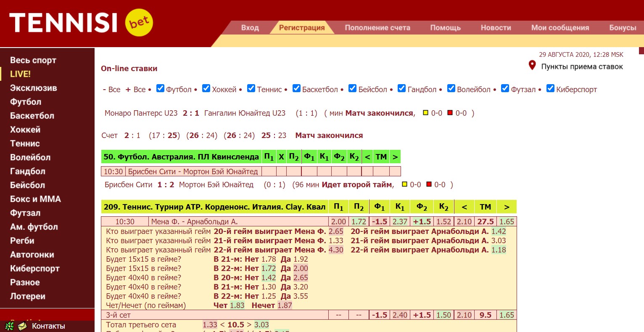Click the red map pin icon
644x332 pixels.
pos(532,66)
